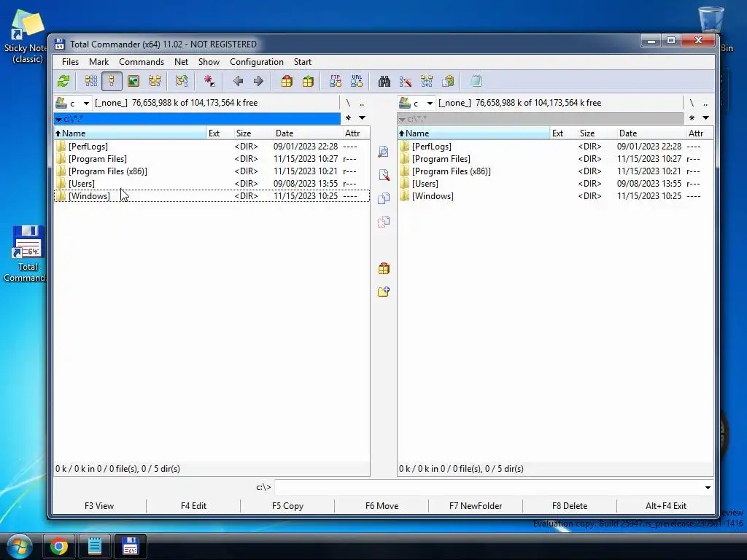Click the View file icon in middle bar
Viewport: 747px width, 560px height.
[384, 152]
